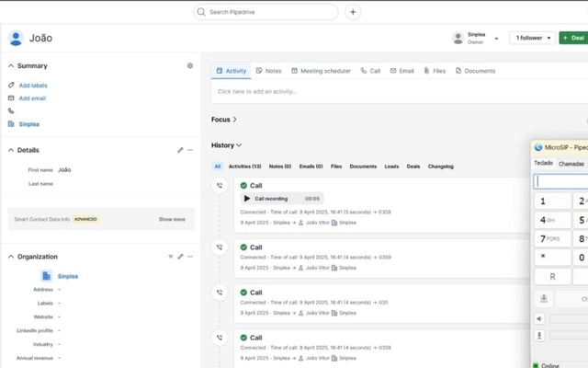Viewport: 588px width, 368px height.
Task: Click the owner avatar icon in header
Action: [458, 38]
